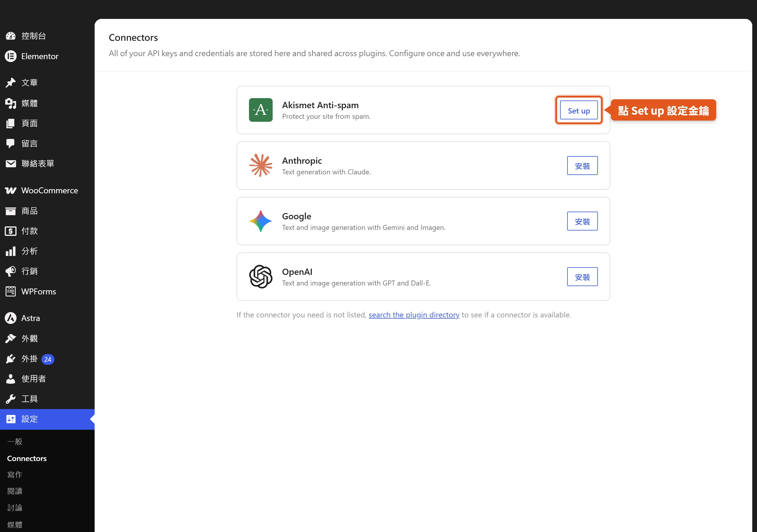Click the 聯絡表單 envelope icon

(11, 163)
